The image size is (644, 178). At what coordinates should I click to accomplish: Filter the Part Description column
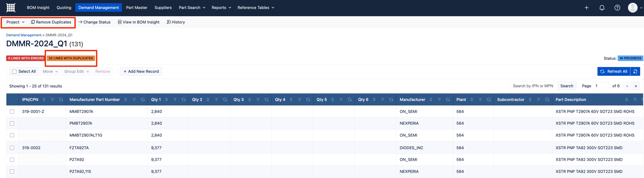click(x=635, y=99)
